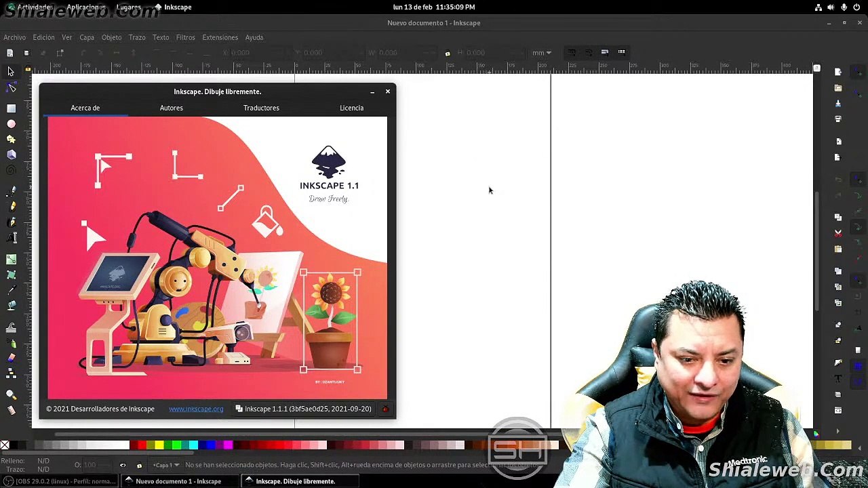Screen dimensions: 868x488
Task: Open the Filtros menu
Action: (x=185, y=37)
